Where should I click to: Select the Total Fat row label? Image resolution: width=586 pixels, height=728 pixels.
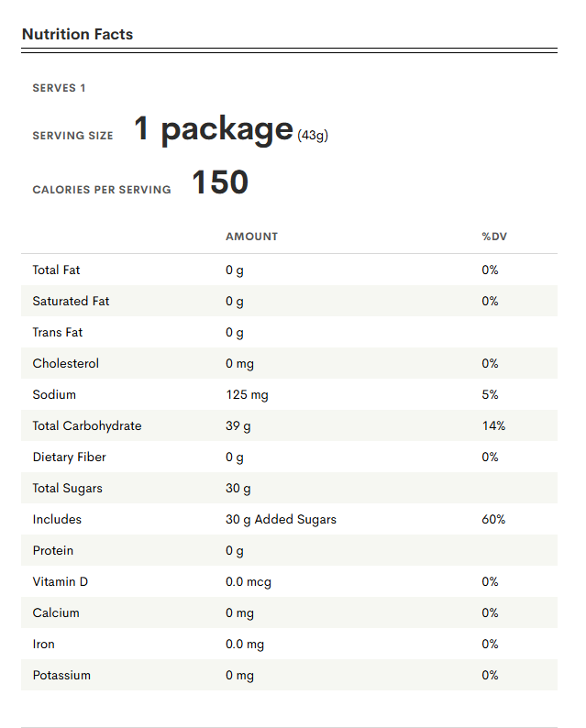(x=56, y=270)
